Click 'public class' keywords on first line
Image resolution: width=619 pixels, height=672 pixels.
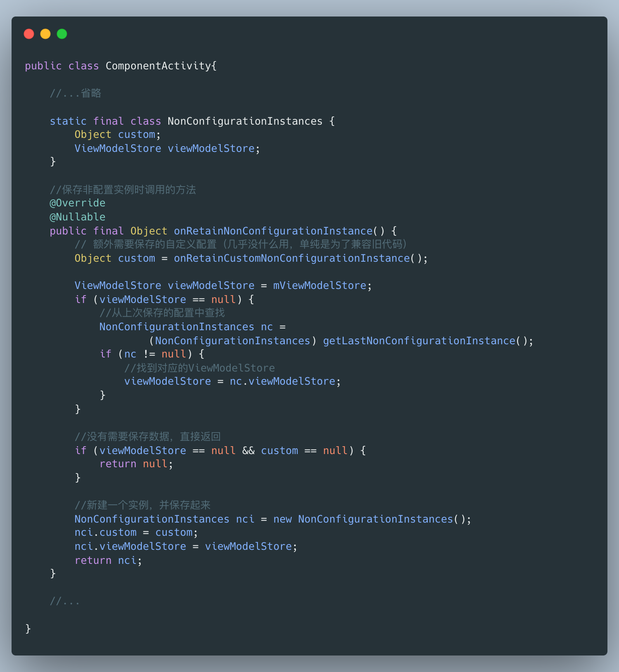coord(62,66)
